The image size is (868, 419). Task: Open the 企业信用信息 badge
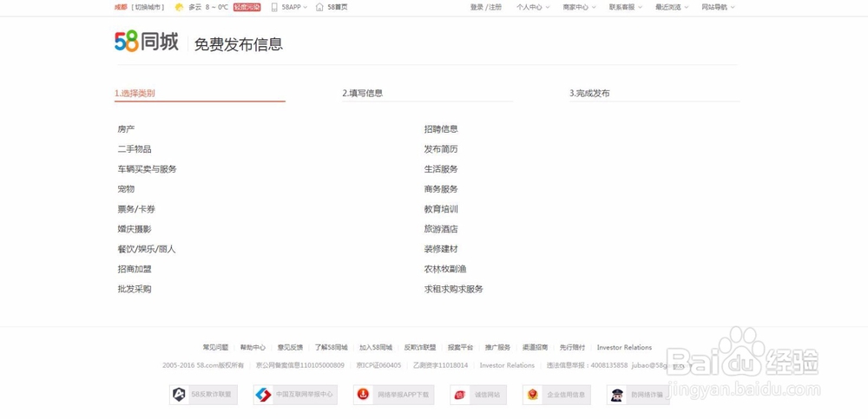coord(556,395)
